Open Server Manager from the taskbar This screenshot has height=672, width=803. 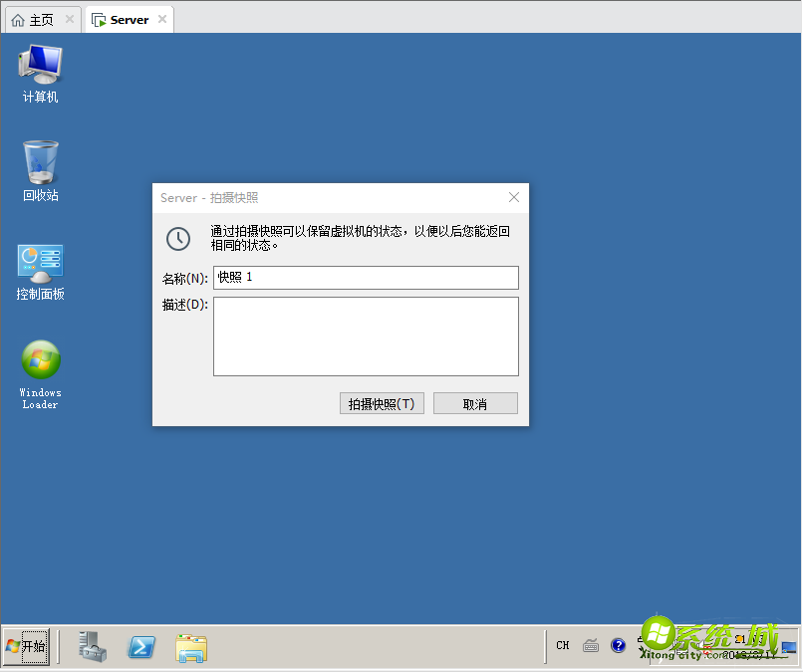point(91,646)
